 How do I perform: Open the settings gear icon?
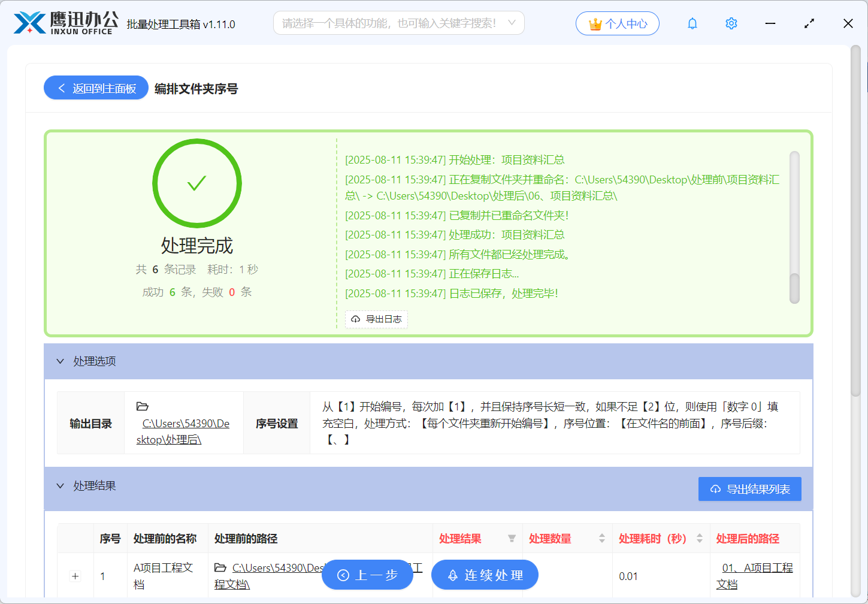[x=731, y=23]
